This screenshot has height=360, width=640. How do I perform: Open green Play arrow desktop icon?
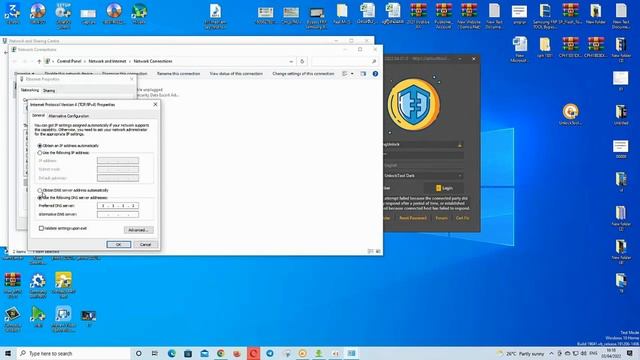click(x=38, y=318)
